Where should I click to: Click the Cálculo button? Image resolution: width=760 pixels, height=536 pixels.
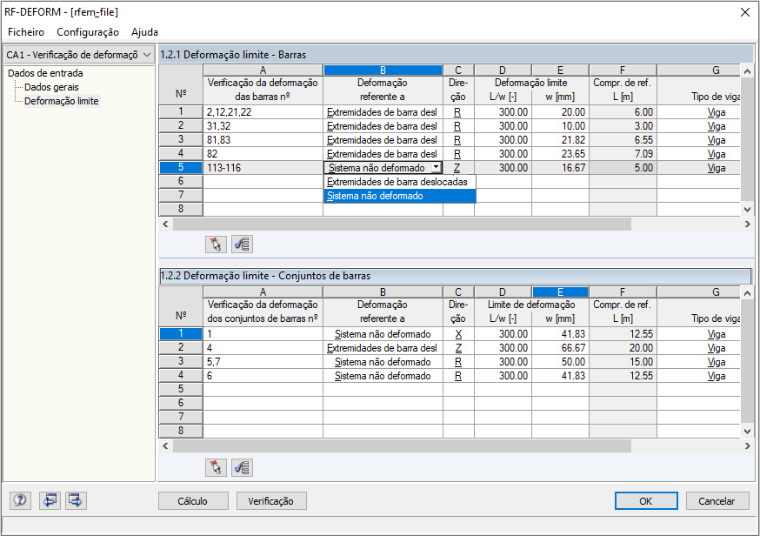[193, 501]
